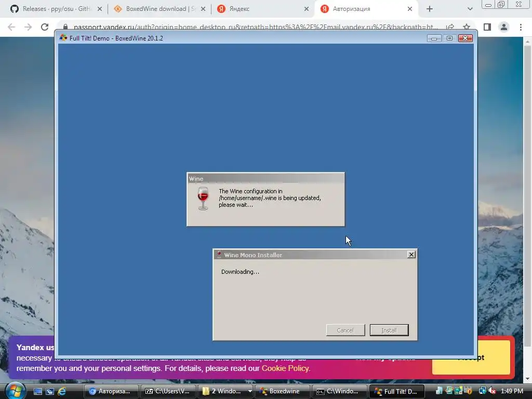Close the Releases ppy/osu tab
532x399 pixels.
(x=100, y=9)
